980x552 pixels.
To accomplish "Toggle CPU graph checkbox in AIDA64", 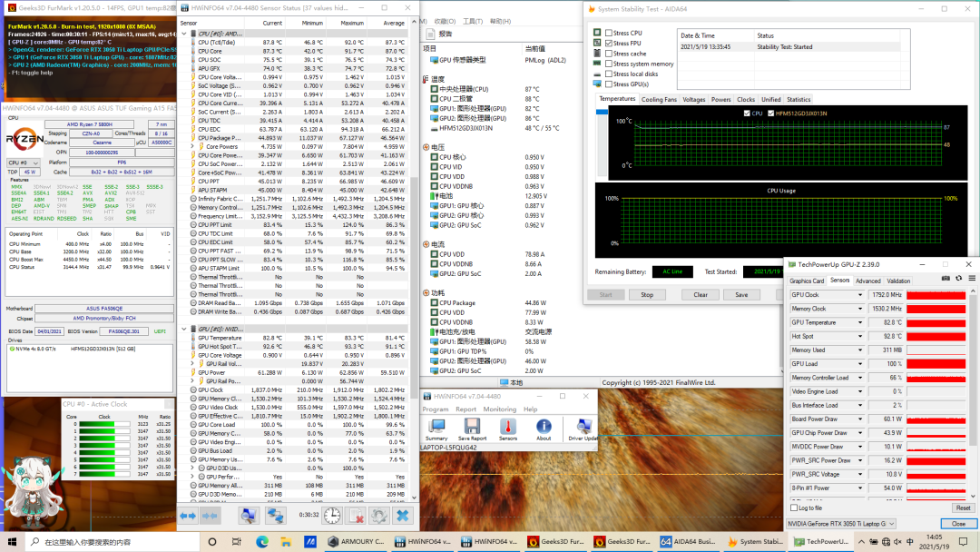I will [747, 113].
